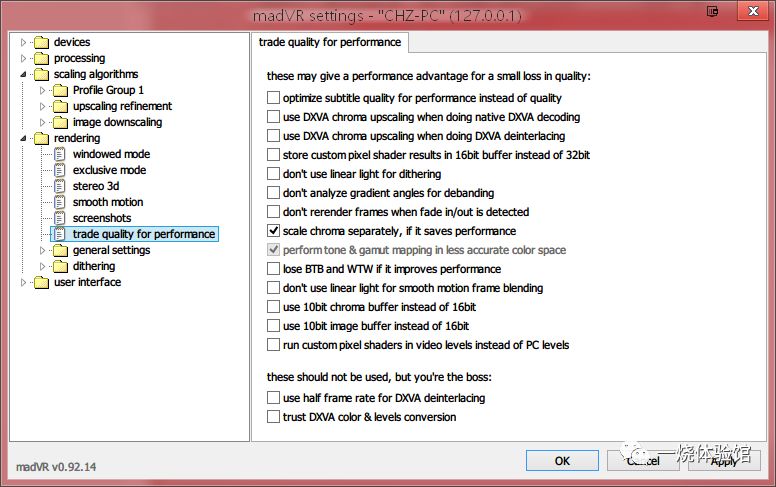The height and width of the screenshot is (487, 776).
Task: Enable 10bit image buffer instead of 16bit
Action: coord(273,326)
